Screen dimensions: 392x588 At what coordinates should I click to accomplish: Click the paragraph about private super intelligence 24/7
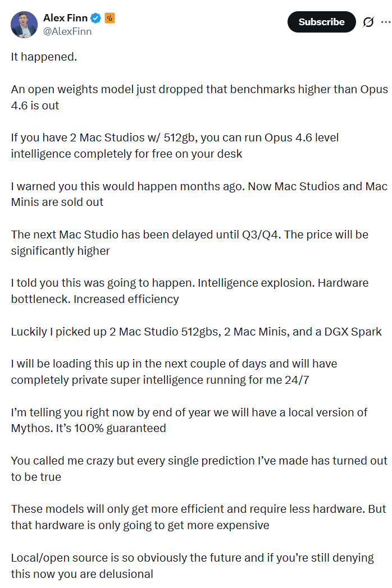174,371
